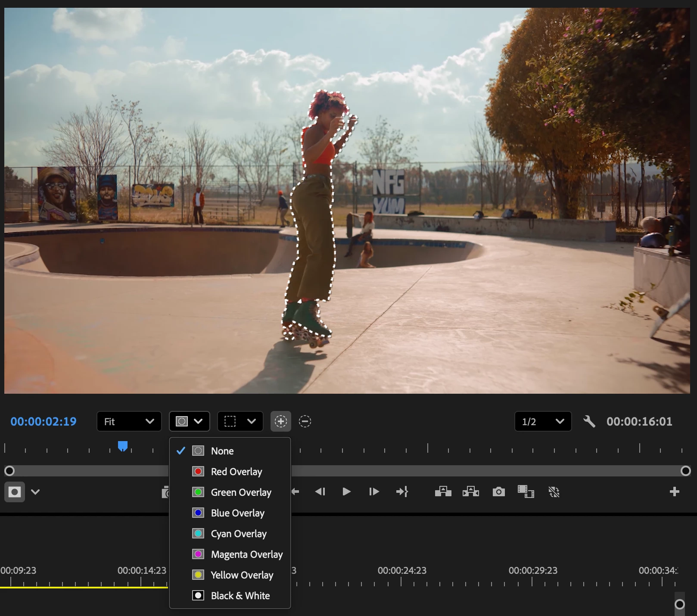Click the Export Frame camera icon
Viewport: 697px width, 616px height.
pos(498,492)
